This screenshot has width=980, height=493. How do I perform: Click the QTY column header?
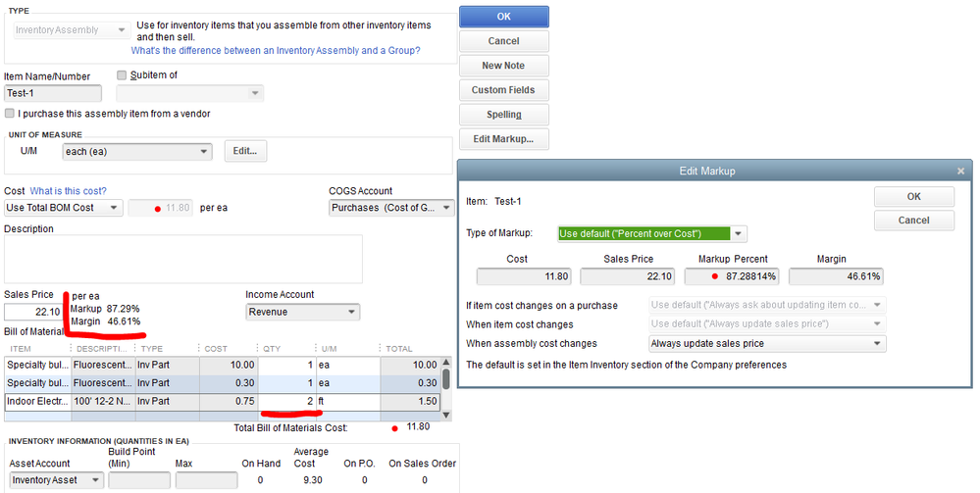click(x=286, y=349)
